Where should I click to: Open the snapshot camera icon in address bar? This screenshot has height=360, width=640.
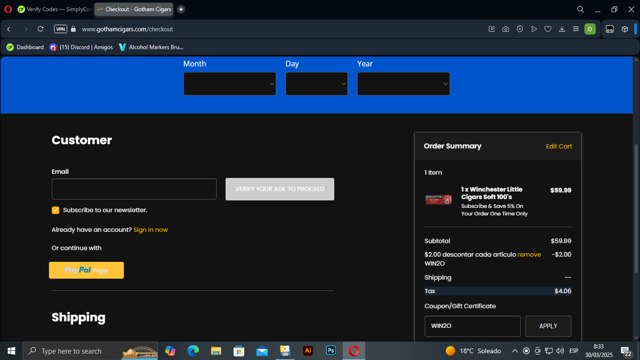click(x=505, y=29)
